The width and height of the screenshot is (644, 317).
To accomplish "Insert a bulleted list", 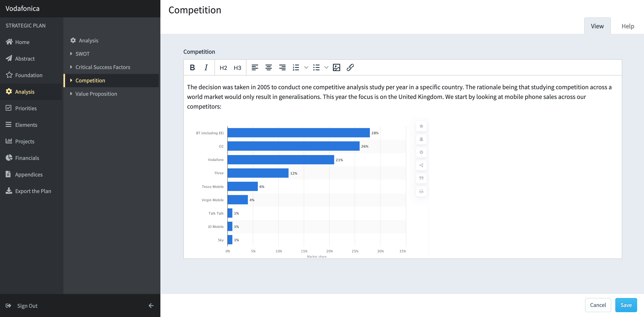I will [x=316, y=67].
